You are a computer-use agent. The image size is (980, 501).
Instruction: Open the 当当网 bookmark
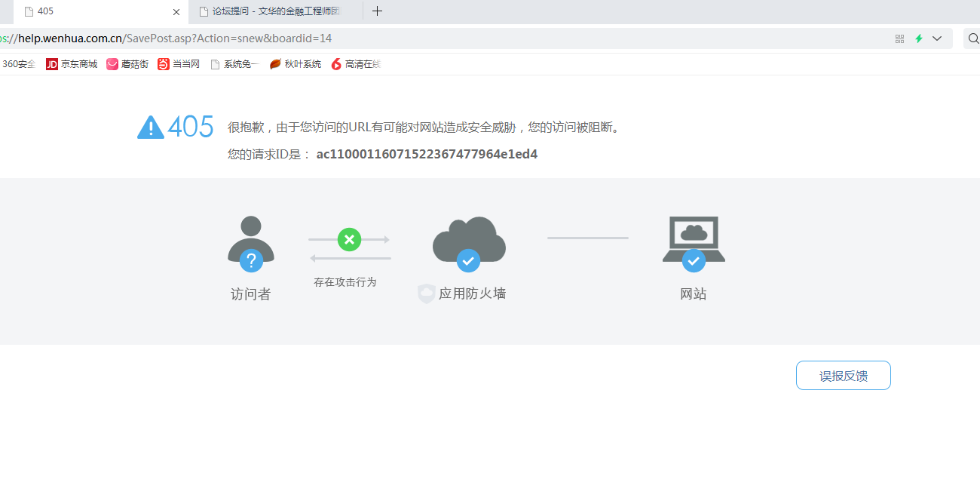[179, 64]
